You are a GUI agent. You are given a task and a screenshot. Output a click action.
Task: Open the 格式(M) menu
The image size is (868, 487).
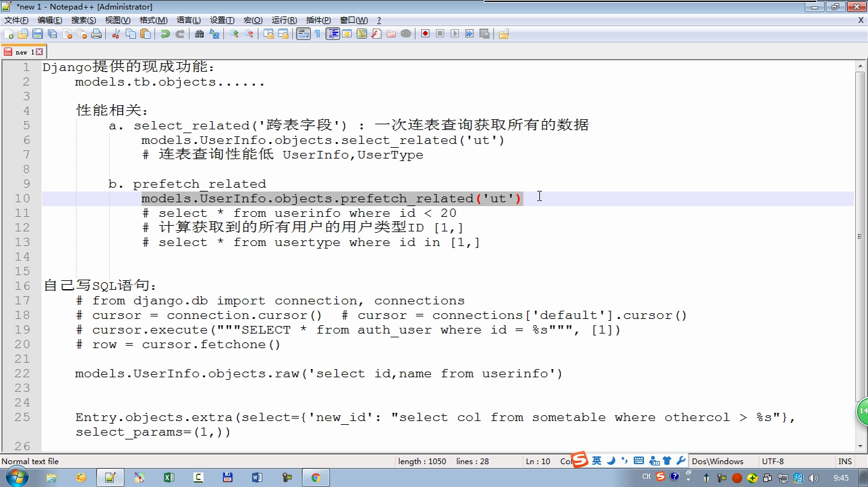pyautogui.click(x=153, y=20)
